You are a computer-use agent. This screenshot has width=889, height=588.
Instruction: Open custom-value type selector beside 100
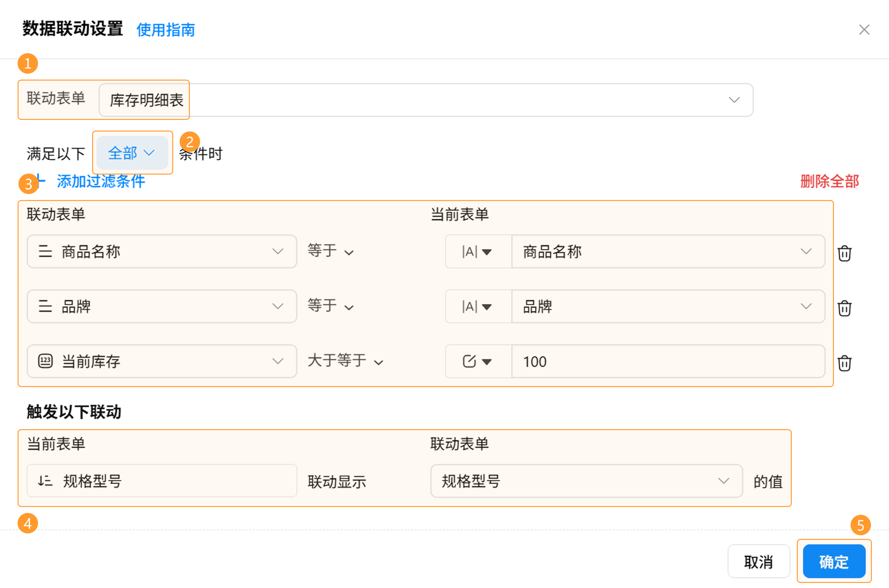pos(477,362)
